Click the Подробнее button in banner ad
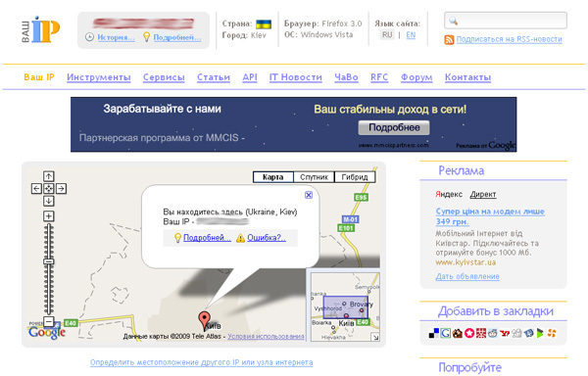Image resolution: width=588 pixels, height=376 pixels. pos(394,127)
